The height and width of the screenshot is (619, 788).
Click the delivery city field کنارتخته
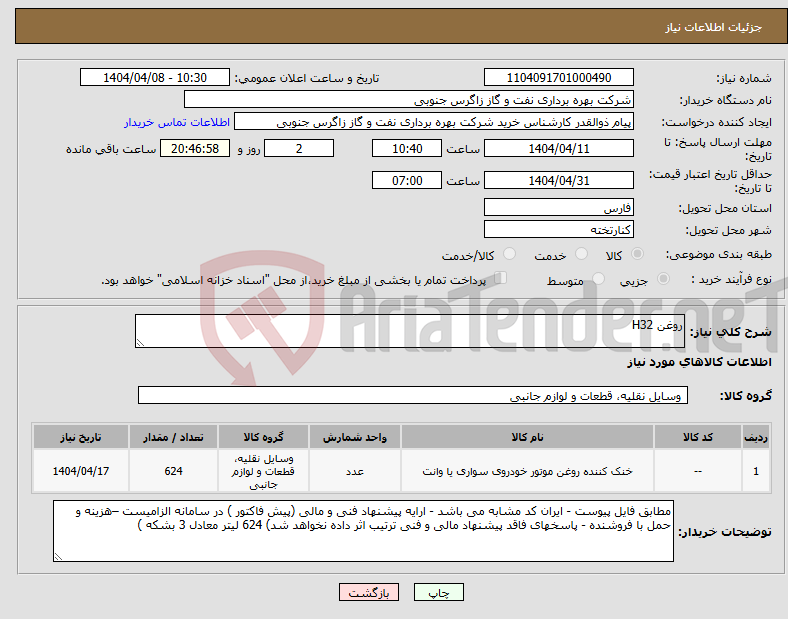click(x=558, y=229)
